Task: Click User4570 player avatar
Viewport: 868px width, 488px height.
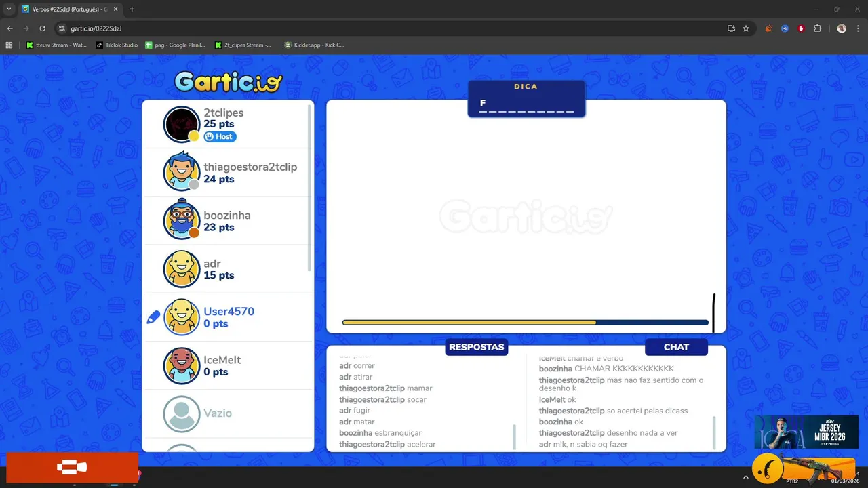Action: [x=182, y=317]
